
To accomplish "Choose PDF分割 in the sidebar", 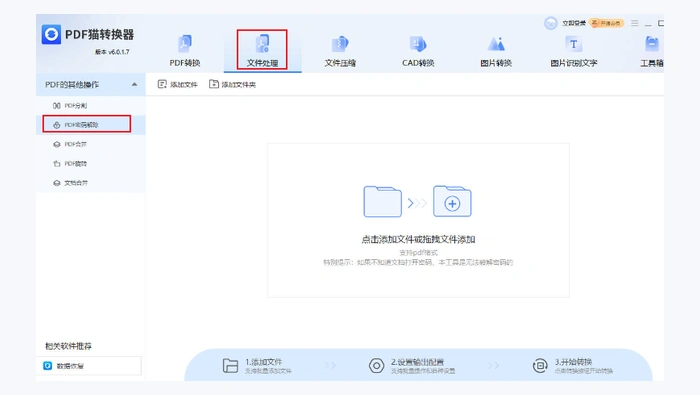I will coord(91,106).
